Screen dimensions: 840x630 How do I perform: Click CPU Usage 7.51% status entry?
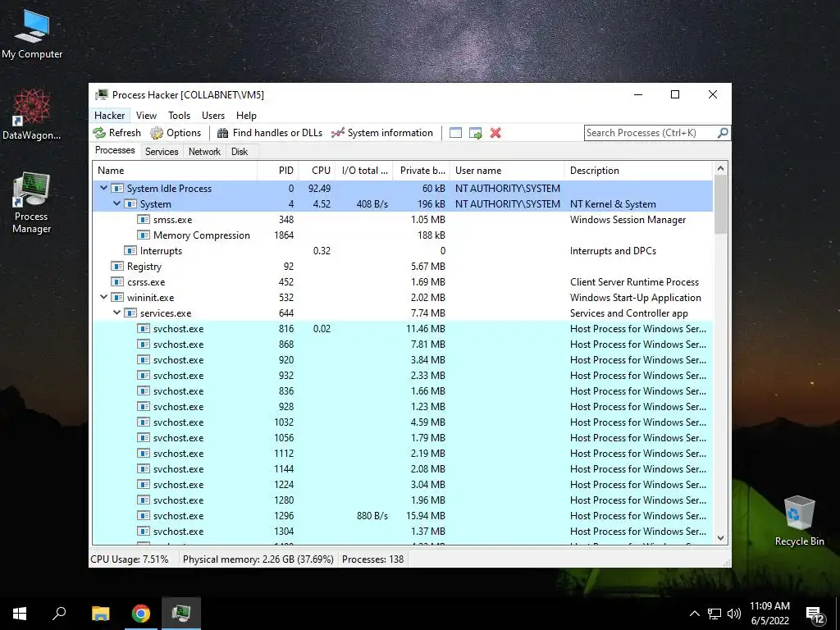130,559
